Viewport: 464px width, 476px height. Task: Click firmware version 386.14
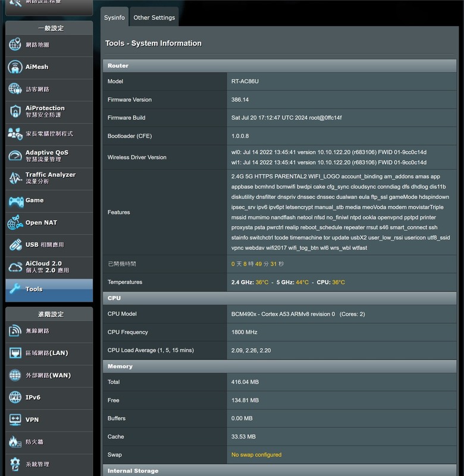click(x=240, y=99)
